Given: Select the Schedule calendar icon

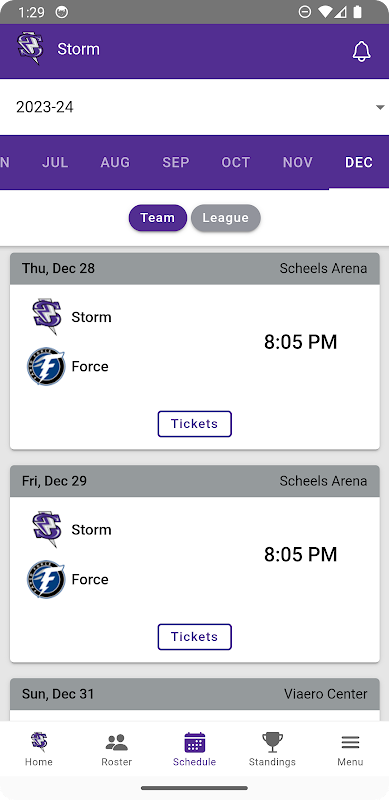Looking at the screenshot, I should (x=194, y=742).
